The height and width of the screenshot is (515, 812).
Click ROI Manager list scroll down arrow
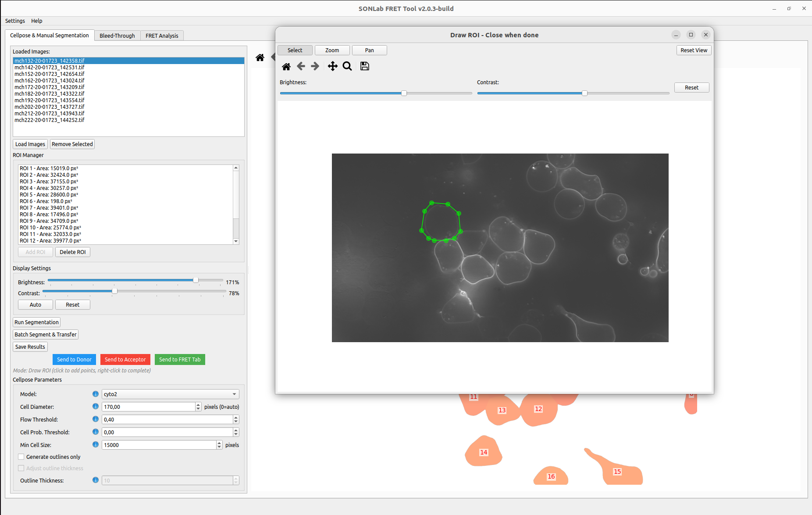236,241
